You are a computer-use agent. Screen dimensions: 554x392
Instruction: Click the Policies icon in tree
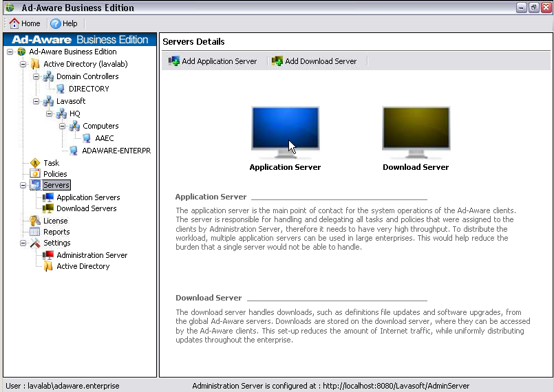click(x=35, y=174)
